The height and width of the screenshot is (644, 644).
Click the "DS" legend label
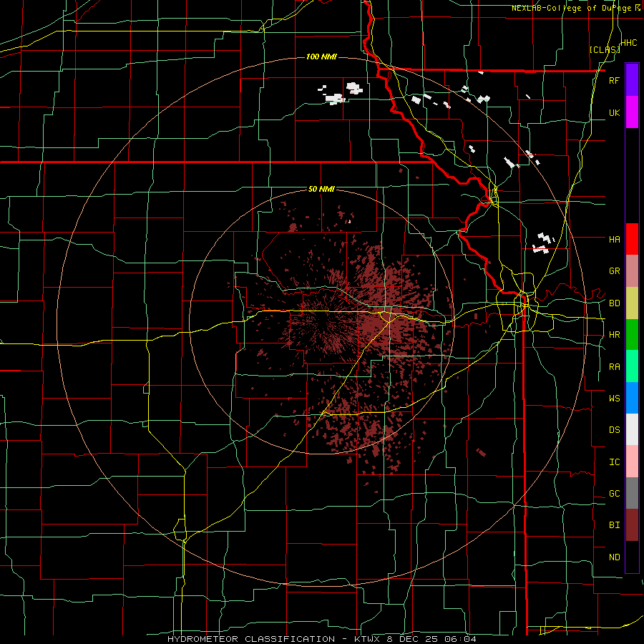click(614, 430)
